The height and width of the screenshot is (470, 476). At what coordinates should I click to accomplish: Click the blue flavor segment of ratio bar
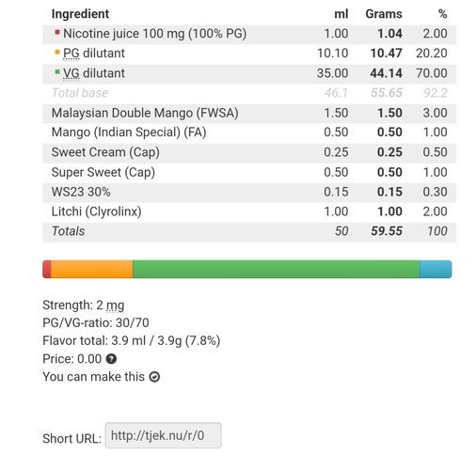tap(436, 269)
